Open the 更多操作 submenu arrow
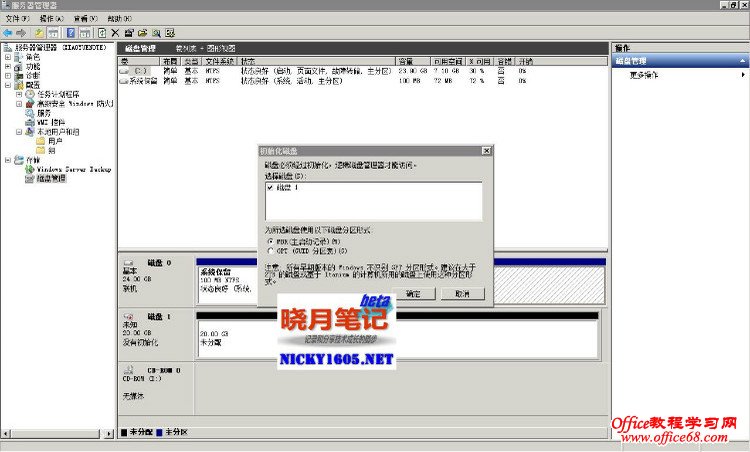Viewport: 750px width, 452px height. pos(743,75)
